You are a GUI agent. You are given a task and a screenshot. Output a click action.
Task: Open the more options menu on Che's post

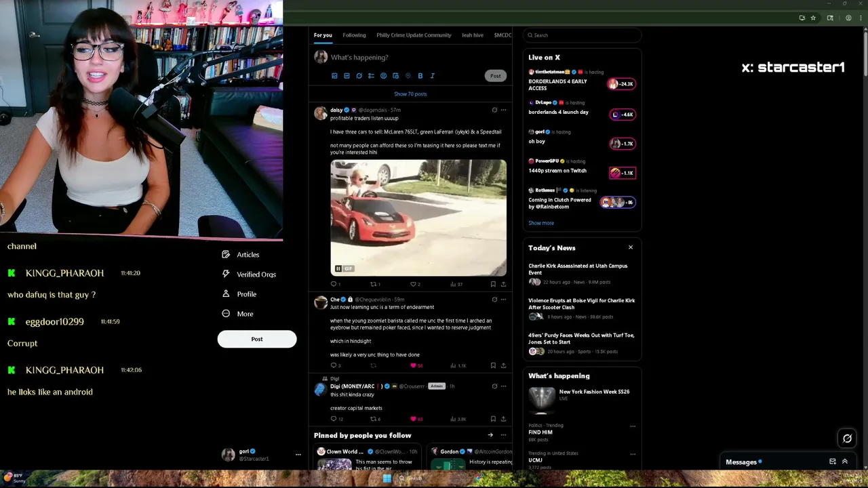[x=503, y=300]
